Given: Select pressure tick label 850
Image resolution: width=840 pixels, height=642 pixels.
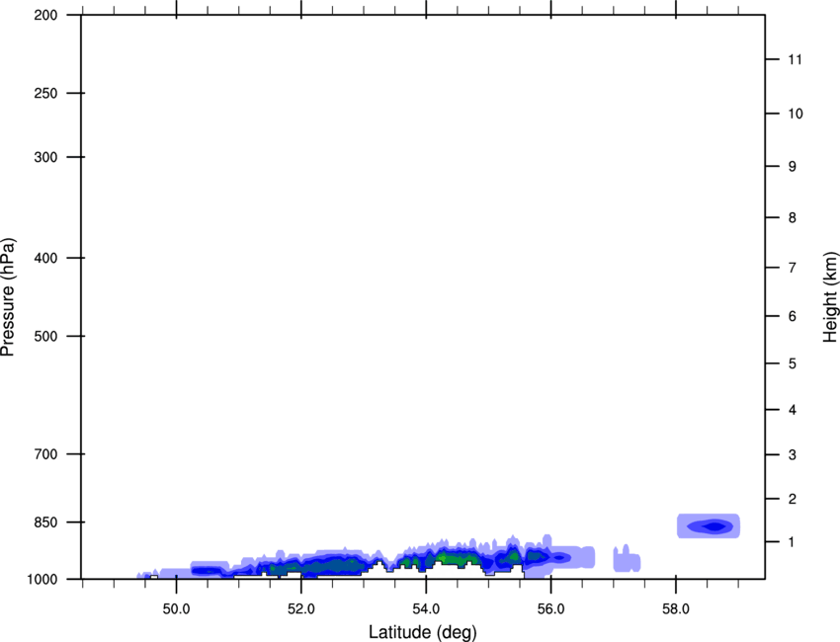Looking at the screenshot, I should (x=45, y=522).
